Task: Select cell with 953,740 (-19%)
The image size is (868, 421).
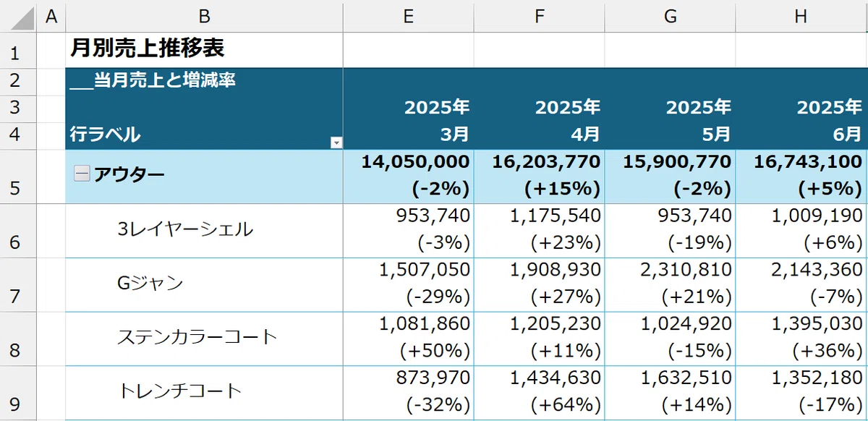Action: point(671,231)
